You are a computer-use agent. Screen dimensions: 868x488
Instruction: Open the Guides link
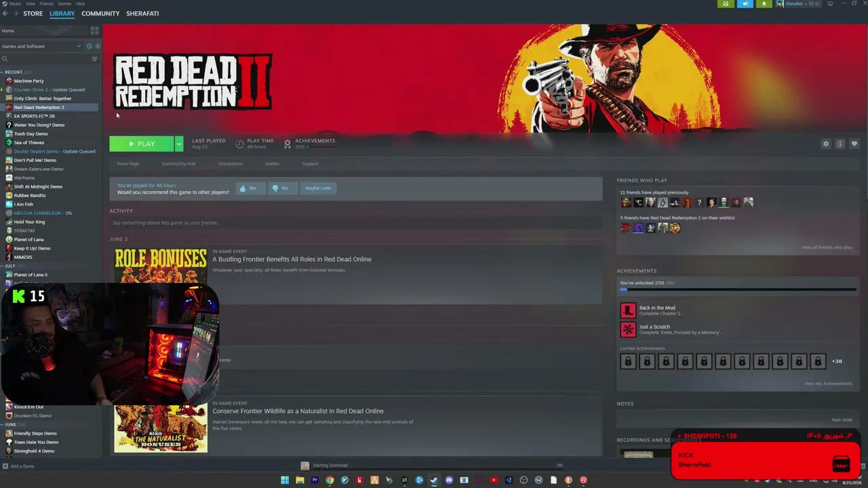click(x=272, y=163)
